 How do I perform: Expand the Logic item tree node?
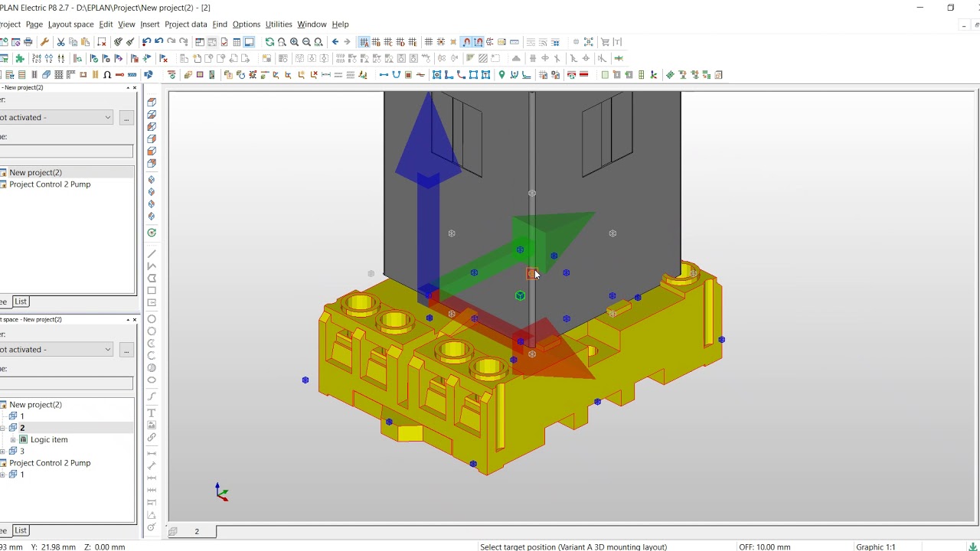point(13,439)
